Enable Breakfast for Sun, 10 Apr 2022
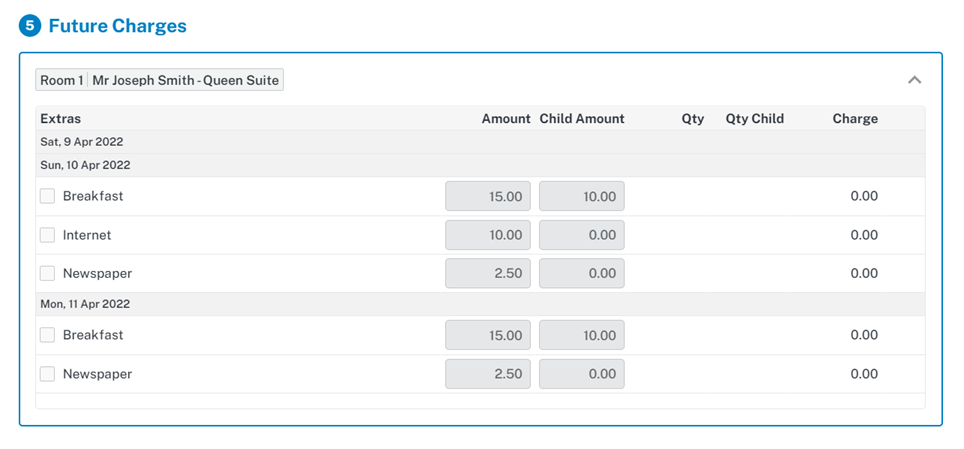Image resolution: width=964 pixels, height=449 pixels. tap(47, 196)
